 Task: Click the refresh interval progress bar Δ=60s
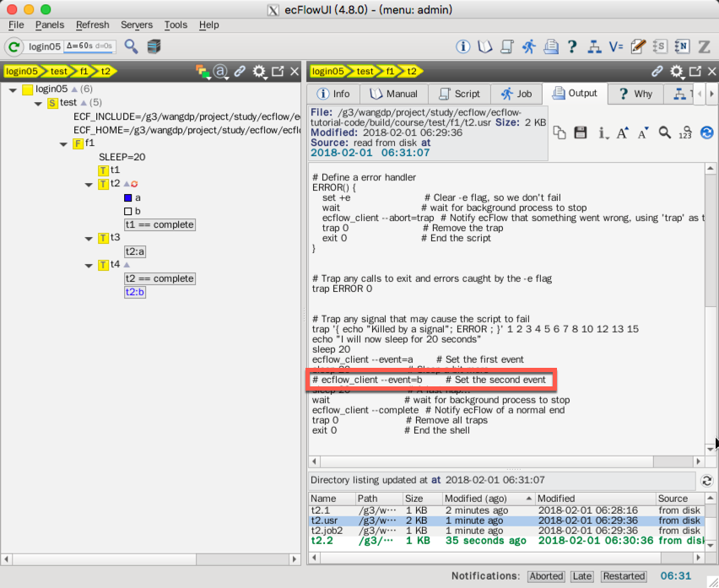89,46
